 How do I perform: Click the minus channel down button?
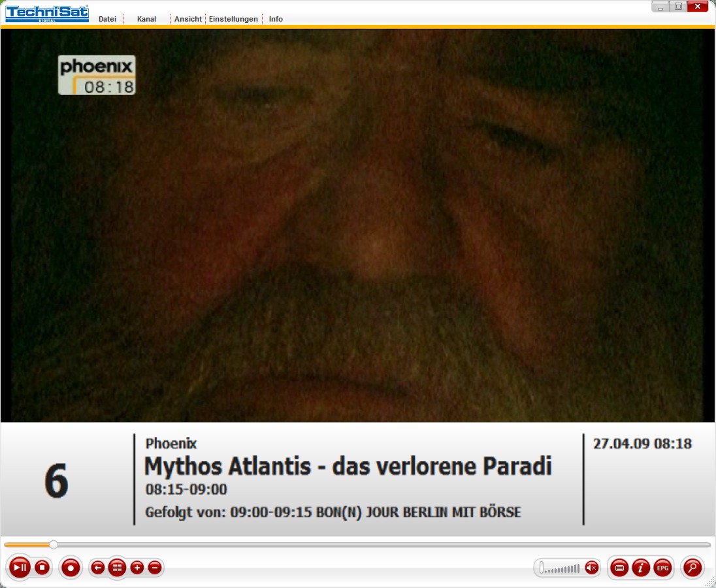click(155, 568)
